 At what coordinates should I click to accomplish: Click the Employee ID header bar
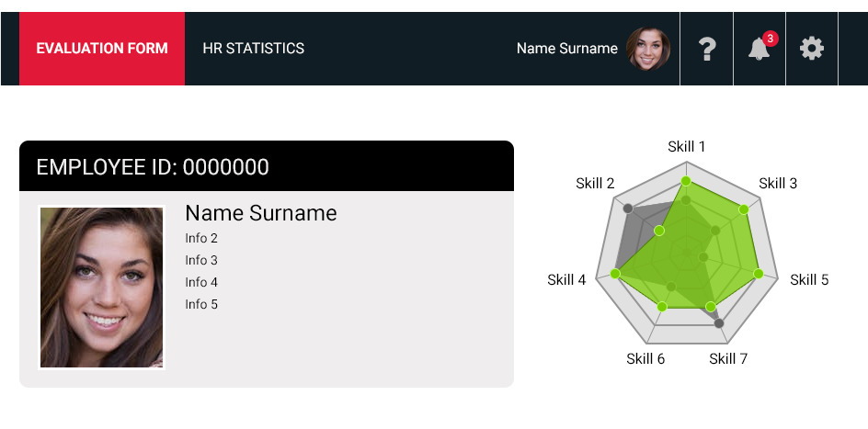[267, 166]
